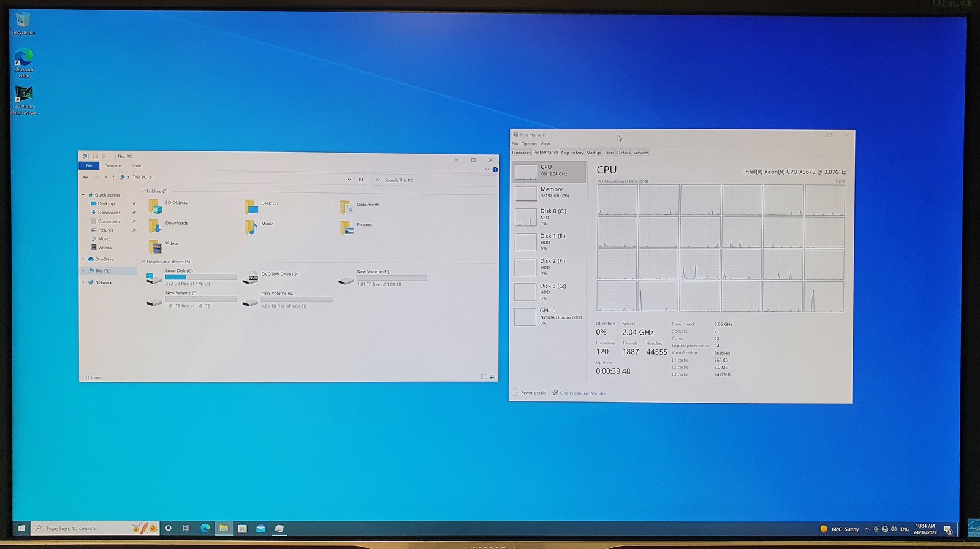Open the volume control in the system tray
The width and height of the screenshot is (980, 549).
click(x=894, y=529)
